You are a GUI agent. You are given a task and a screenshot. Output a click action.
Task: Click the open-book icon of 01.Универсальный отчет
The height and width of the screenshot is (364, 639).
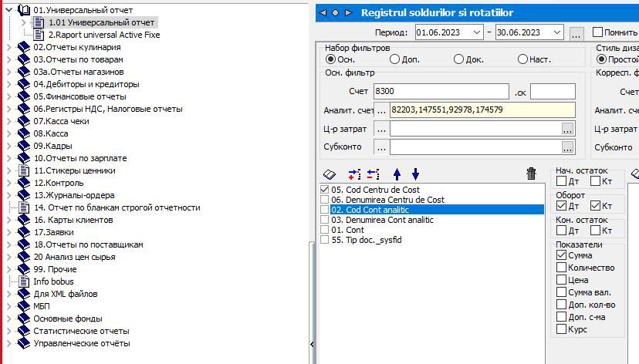(x=24, y=10)
